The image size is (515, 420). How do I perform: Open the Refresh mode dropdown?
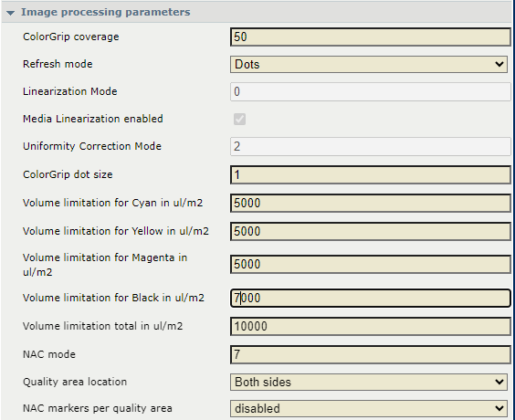369,64
